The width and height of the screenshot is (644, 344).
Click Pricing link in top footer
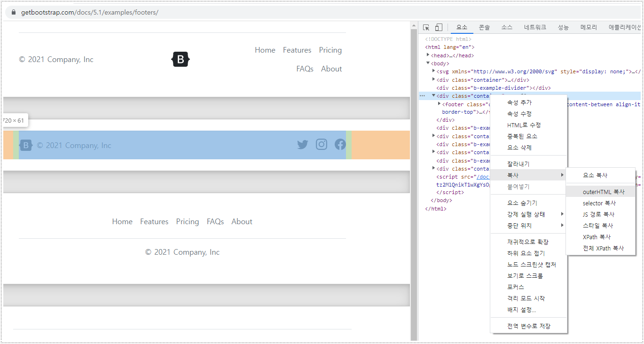(x=330, y=50)
